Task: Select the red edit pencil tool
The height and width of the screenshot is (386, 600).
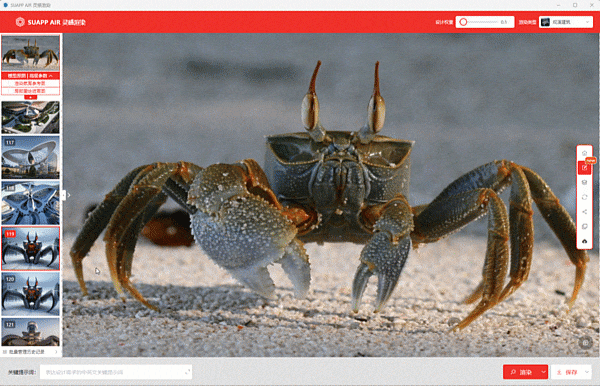Action: point(584,168)
